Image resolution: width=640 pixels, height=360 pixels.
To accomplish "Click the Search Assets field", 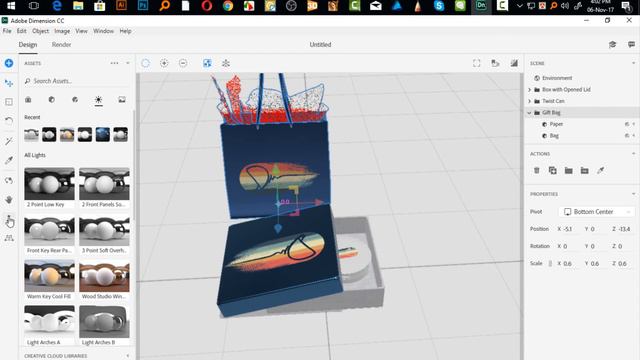I will 76,81.
